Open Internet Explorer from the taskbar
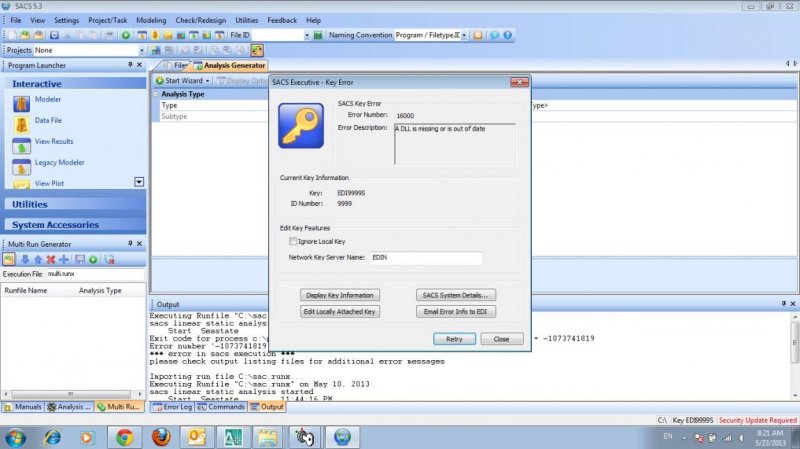The width and height of the screenshot is (800, 449). click(52, 437)
